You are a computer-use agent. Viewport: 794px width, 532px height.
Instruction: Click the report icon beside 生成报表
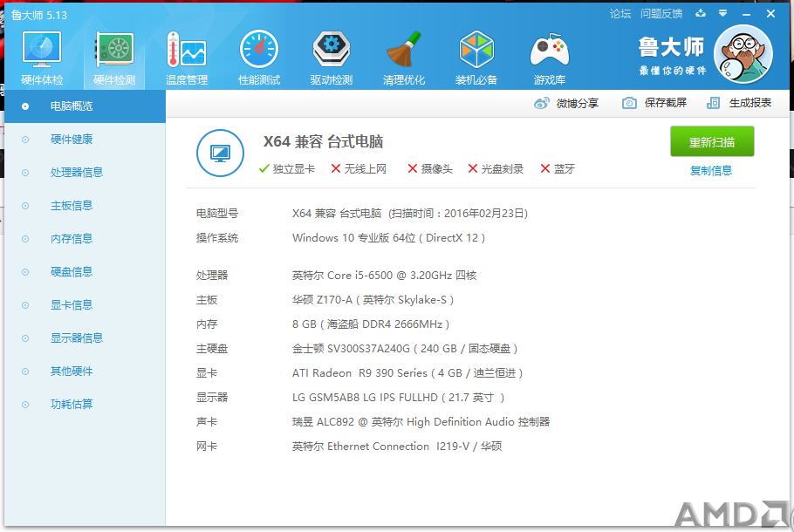tap(713, 103)
